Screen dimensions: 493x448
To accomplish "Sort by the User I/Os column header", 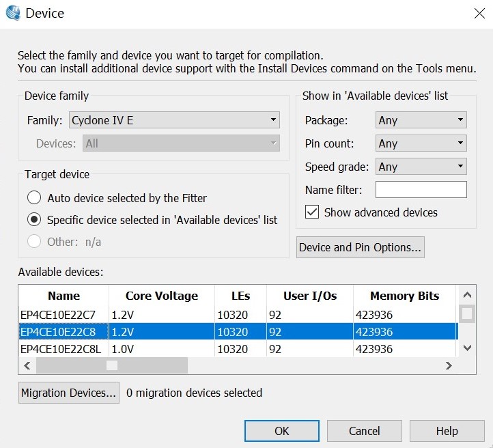I will (310, 296).
